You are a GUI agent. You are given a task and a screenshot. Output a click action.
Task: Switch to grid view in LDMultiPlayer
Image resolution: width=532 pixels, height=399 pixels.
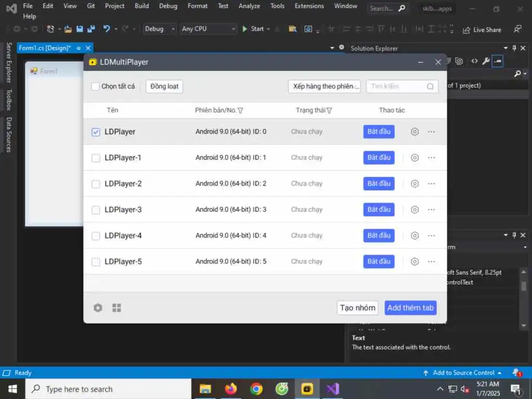(x=117, y=308)
